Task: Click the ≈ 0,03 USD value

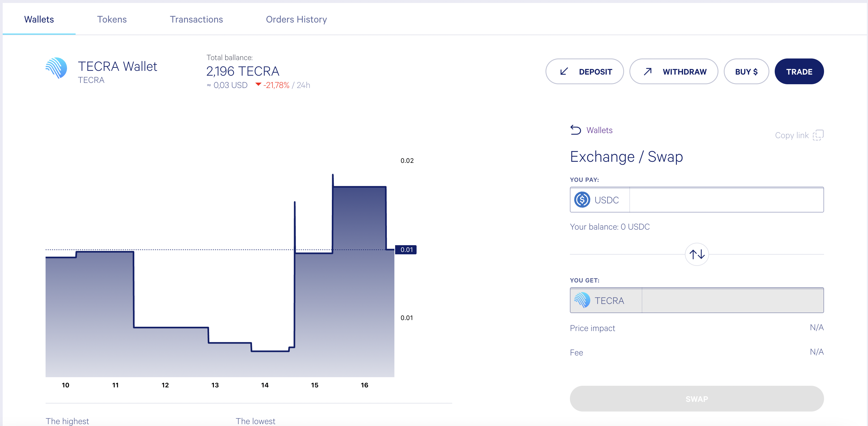Action: [227, 85]
